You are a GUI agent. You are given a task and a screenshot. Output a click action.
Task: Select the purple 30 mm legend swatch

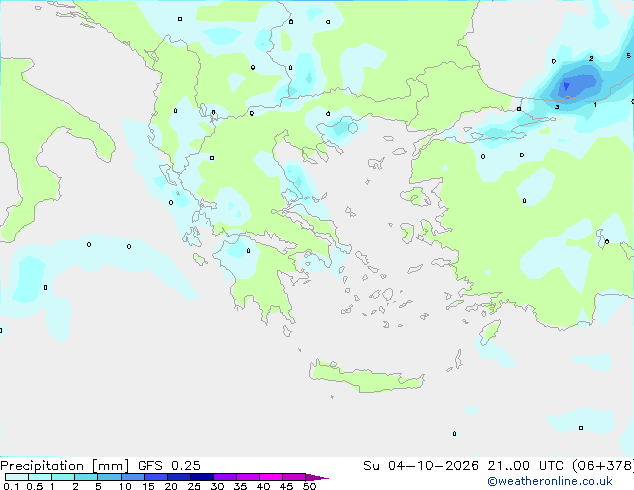coord(225,477)
